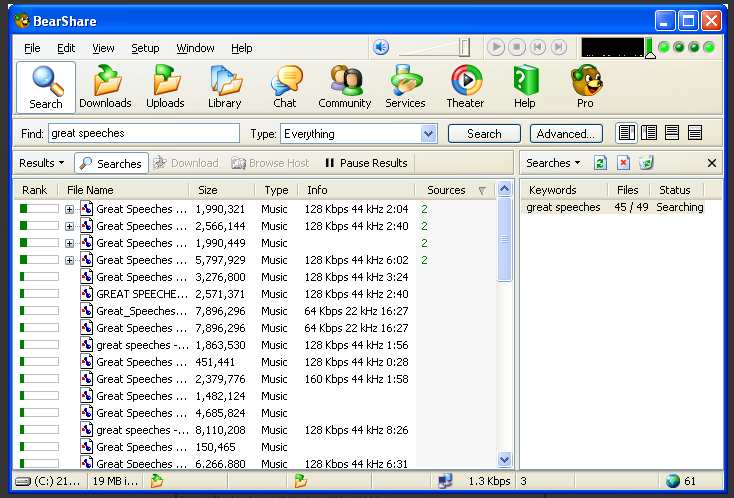Viewport: 734px width, 498px height.
Task: Open the Window menu
Action: click(195, 48)
